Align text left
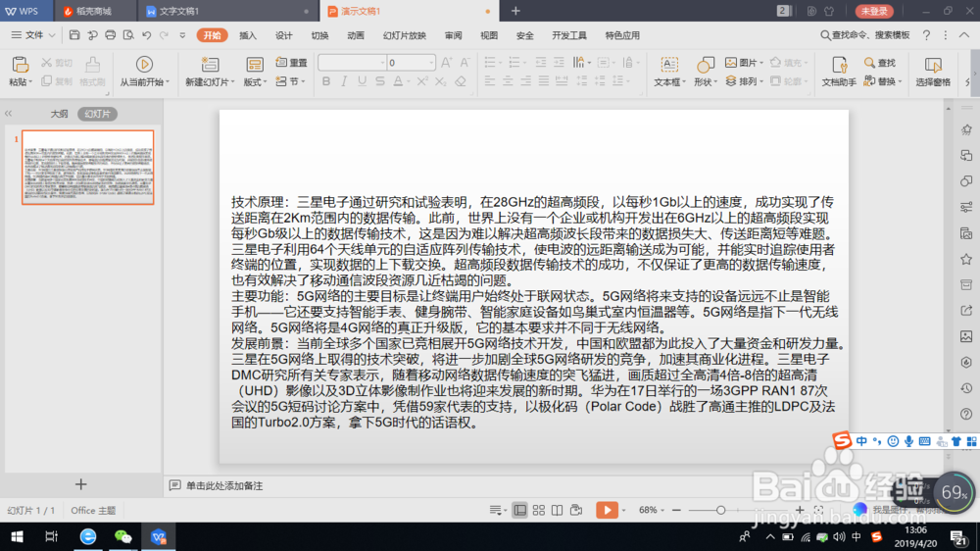Image resolution: width=980 pixels, height=551 pixels. [490, 81]
